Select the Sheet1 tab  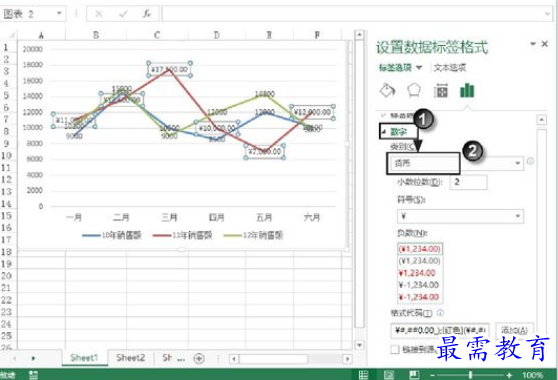pyautogui.click(x=84, y=358)
